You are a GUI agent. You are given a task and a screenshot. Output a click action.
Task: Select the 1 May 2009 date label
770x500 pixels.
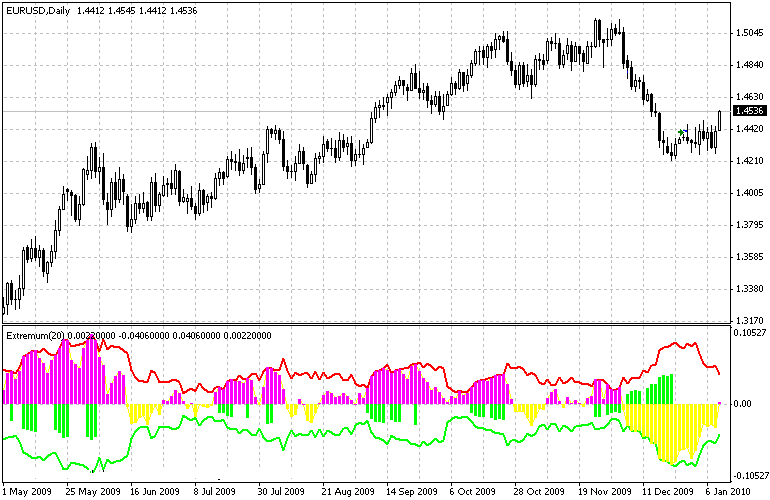pos(27,491)
